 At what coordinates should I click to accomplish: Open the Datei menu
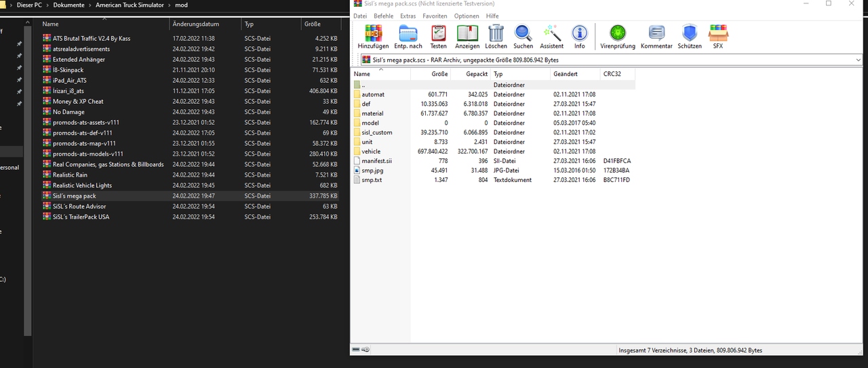click(360, 16)
